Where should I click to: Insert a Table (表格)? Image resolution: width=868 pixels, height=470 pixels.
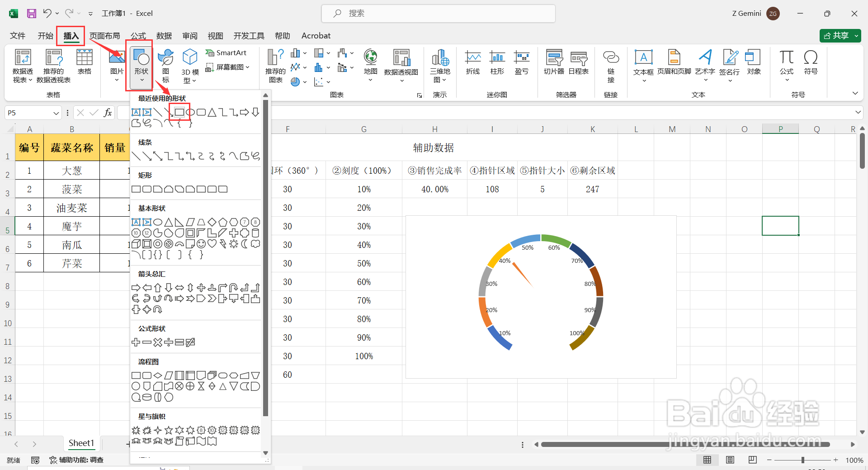(85, 62)
